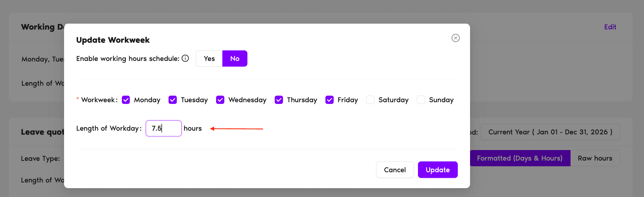Screen dimensions: 644x197
Task: Close the Update Workweek dialog
Action: (456, 38)
